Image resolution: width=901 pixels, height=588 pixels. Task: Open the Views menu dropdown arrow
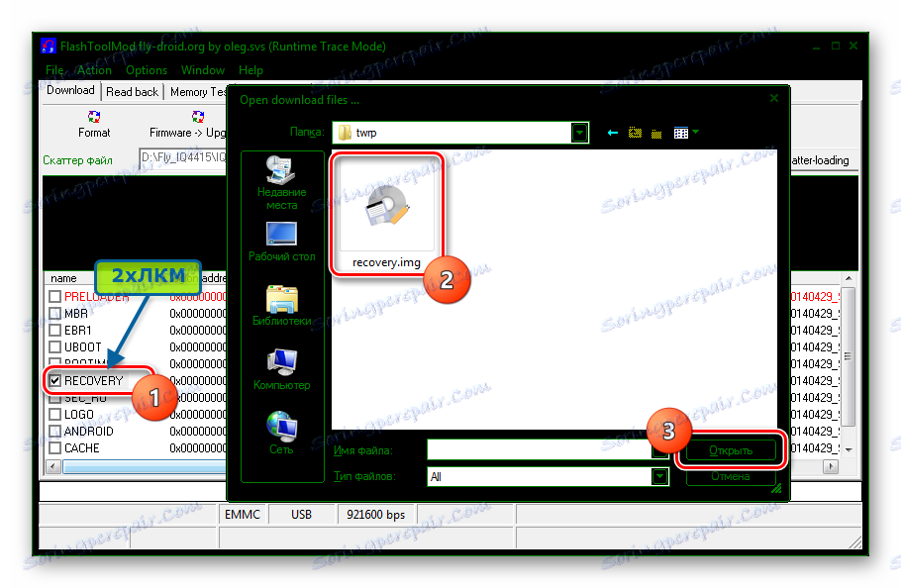tap(697, 131)
